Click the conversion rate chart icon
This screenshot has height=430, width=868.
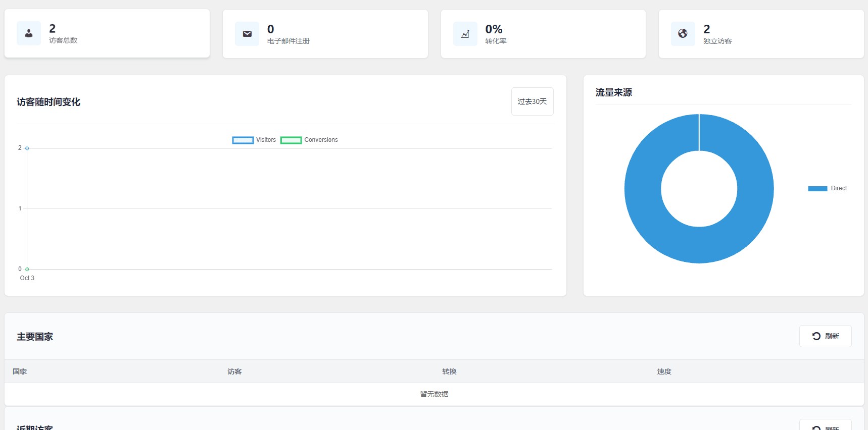[465, 34]
